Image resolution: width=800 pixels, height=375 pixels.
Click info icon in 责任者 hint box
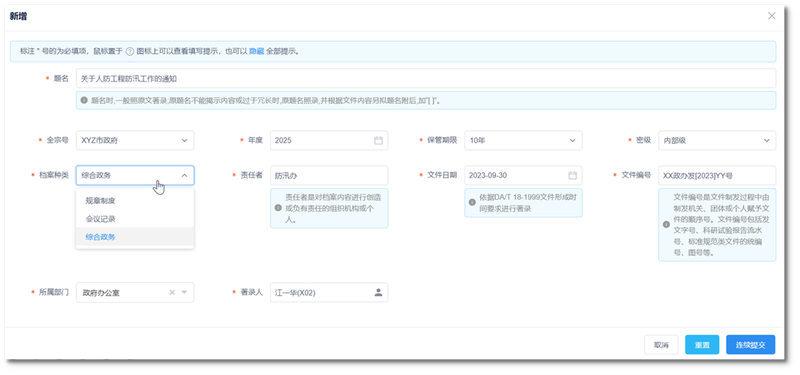(278, 208)
